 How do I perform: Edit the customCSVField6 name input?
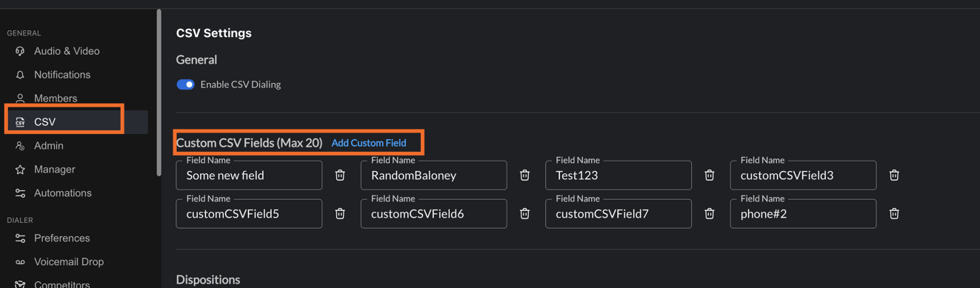434,214
